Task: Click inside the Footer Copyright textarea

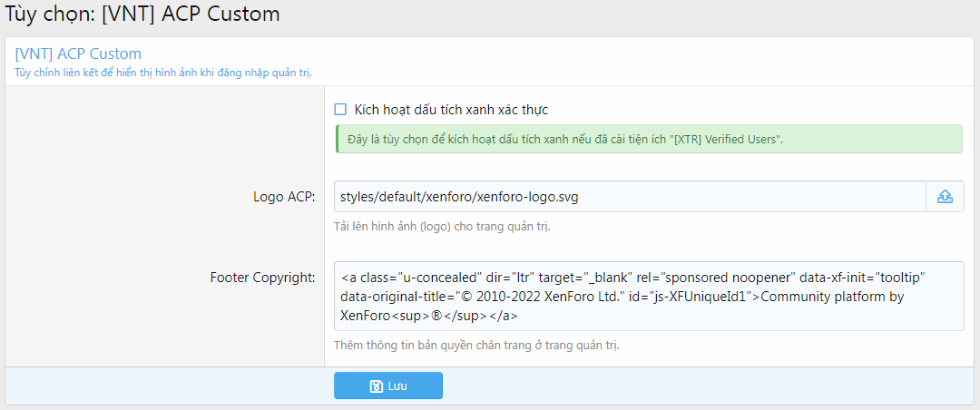Action: [x=649, y=297]
